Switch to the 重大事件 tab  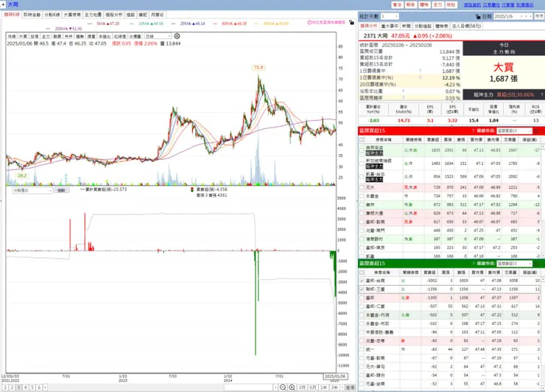coord(390,26)
